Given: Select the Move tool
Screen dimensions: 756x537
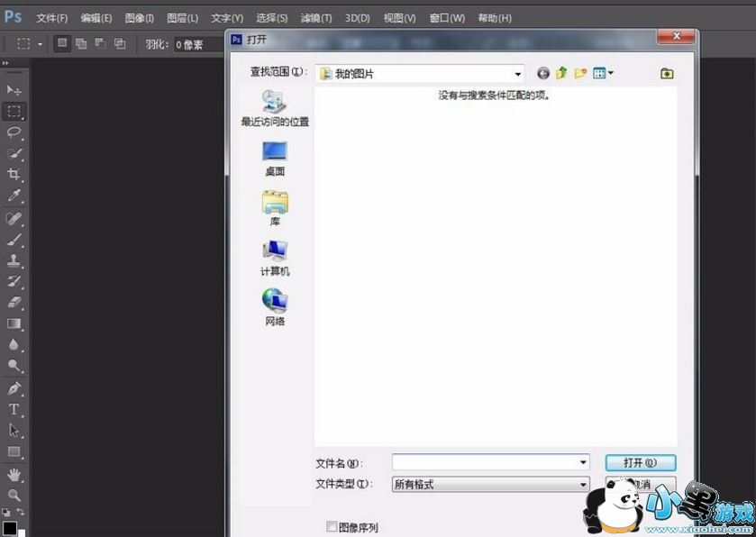Looking at the screenshot, I should (x=14, y=90).
